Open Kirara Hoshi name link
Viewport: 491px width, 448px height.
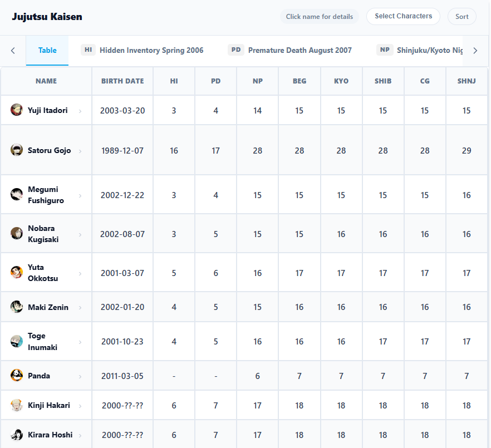(x=50, y=435)
